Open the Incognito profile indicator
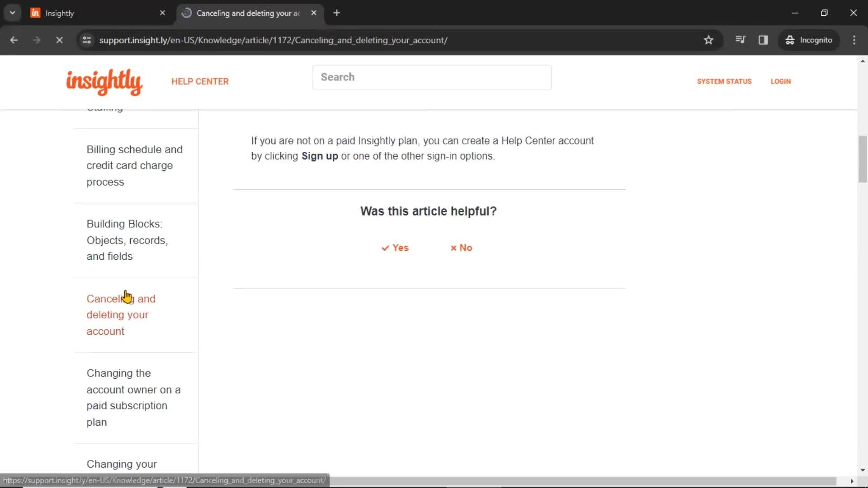 coord(809,40)
